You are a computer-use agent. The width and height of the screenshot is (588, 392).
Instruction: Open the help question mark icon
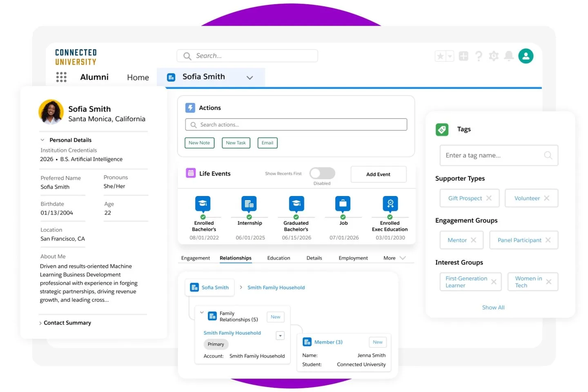coord(479,56)
